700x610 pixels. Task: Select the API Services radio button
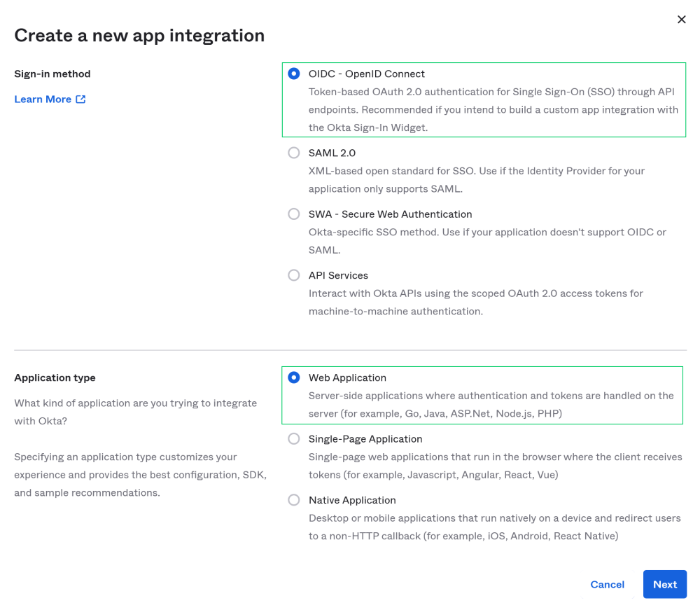294,275
